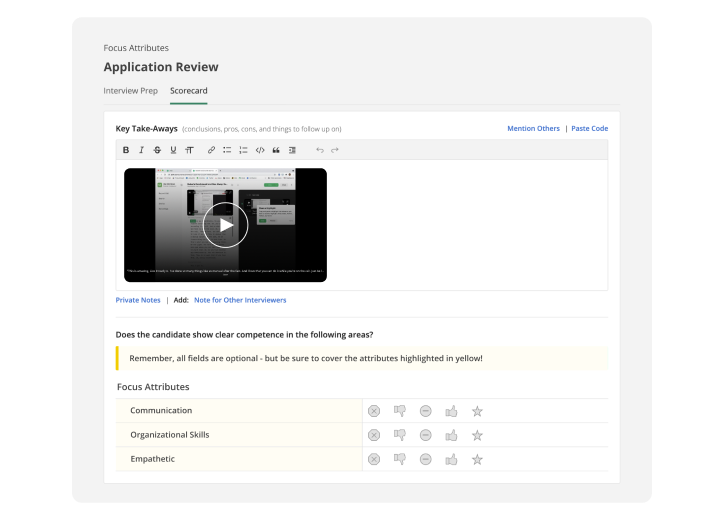724x520 pixels.
Task: Apply italic formatting
Action: point(141,150)
